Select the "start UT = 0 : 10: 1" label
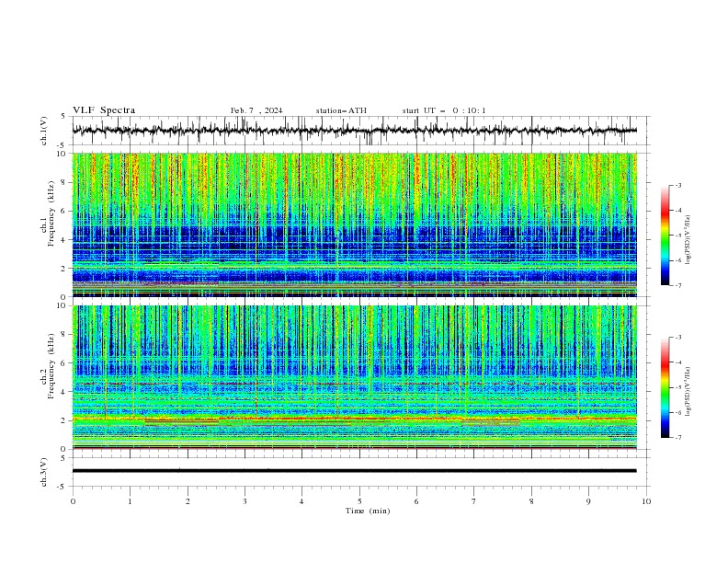728x563 pixels. [444, 110]
